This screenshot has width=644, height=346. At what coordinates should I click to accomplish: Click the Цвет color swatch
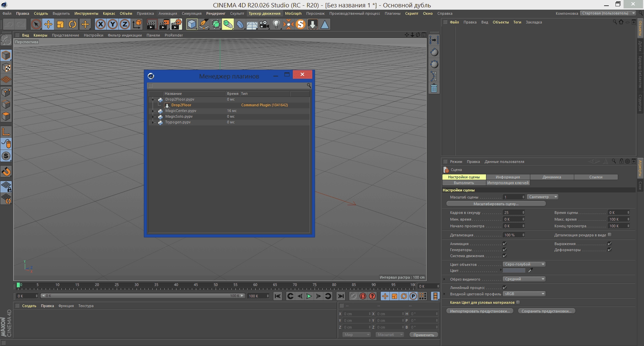coord(514,271)
